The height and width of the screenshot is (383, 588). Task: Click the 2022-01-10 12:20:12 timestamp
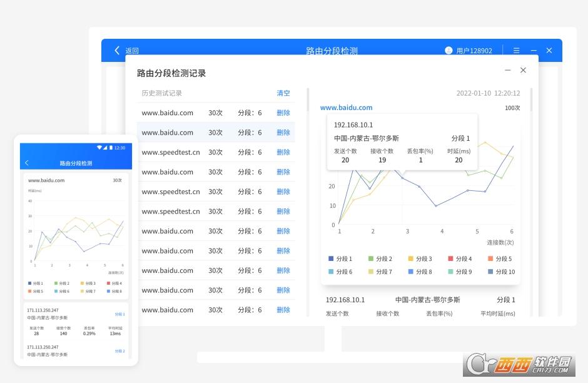point(489,93)
